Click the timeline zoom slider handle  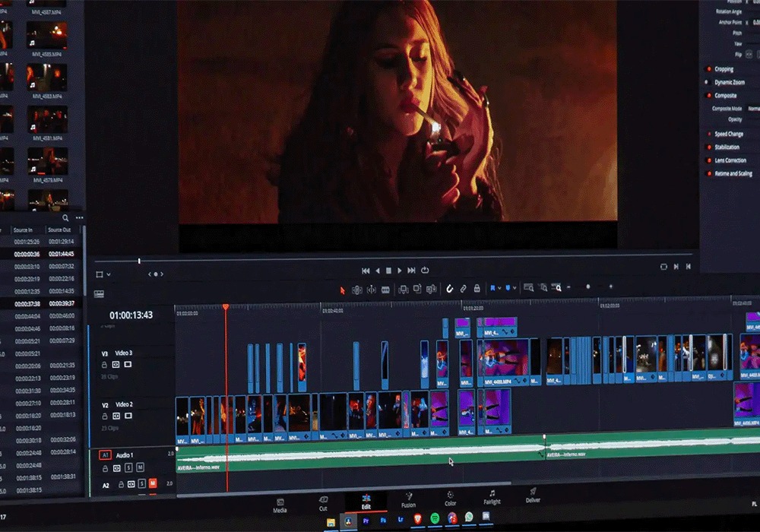[587, 287]
